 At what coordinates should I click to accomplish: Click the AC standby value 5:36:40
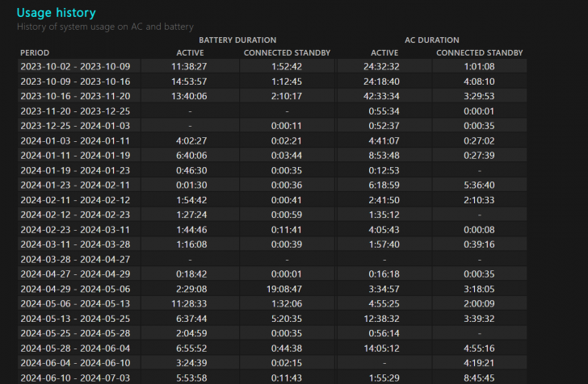point(480,185)
